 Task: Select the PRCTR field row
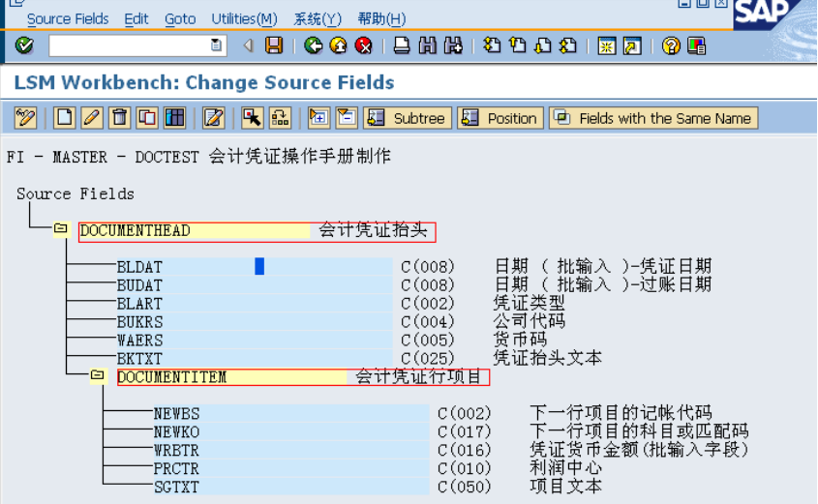[291, 468]
